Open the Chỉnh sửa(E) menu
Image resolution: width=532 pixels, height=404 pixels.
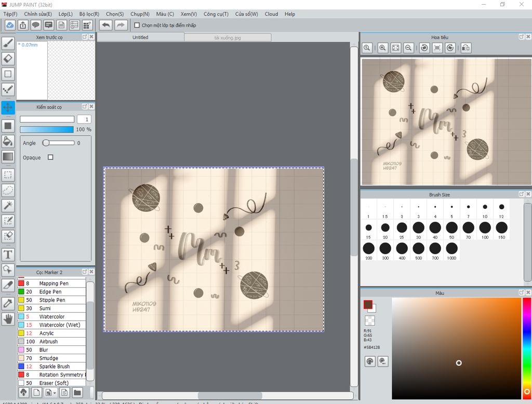[38, 14]
